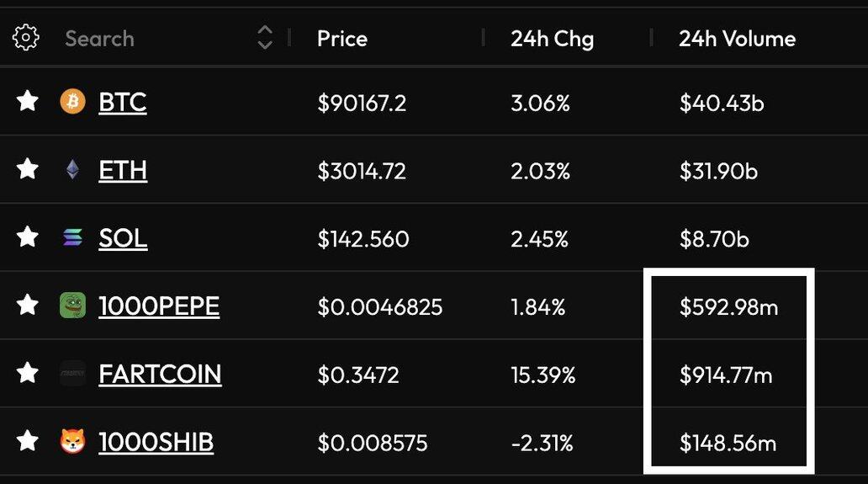
Task: Toggle the 1000SHIB favorite star
Action: click(28, 441)
